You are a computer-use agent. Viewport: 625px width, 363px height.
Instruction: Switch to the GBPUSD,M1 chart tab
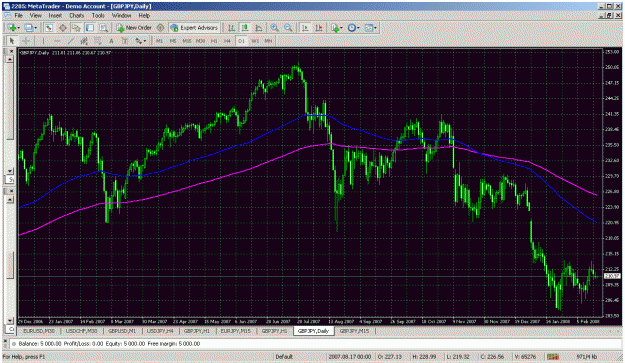(x=122, y=331)
